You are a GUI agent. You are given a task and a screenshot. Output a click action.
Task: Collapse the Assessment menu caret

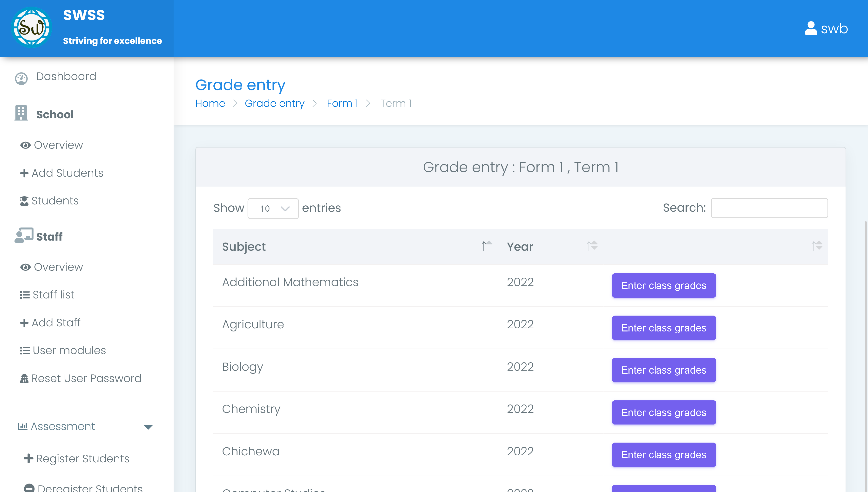click(x=148, y=427)
